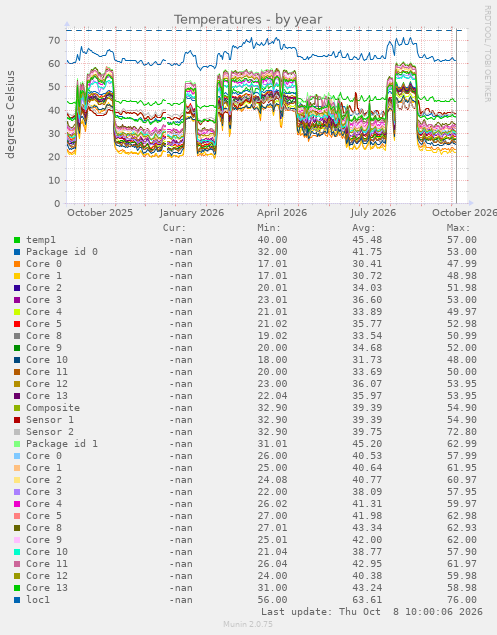Click the July 2026 axis label
Viewport: 497px width, 635px height.
[373, 213]
